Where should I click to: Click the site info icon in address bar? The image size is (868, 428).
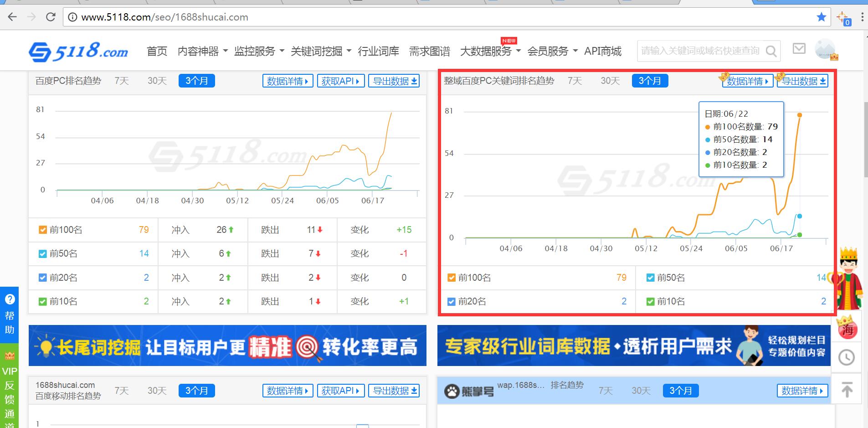(72, 17)
